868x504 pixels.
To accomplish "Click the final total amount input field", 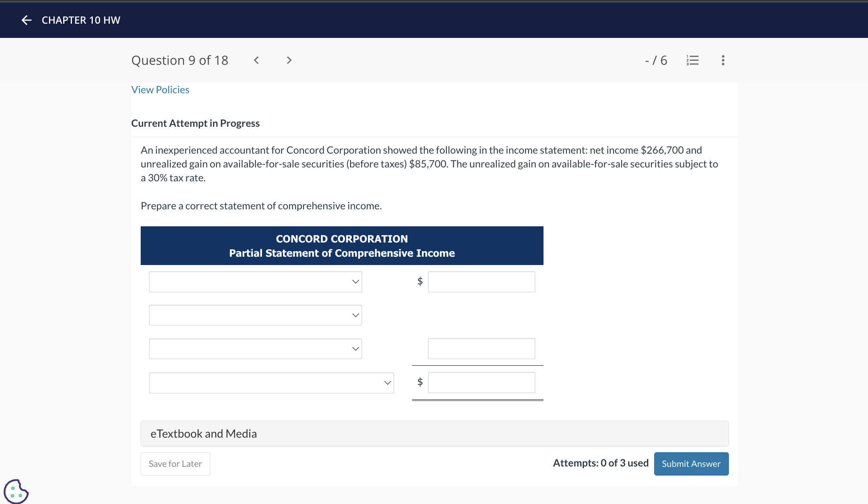I will [481, 382].
